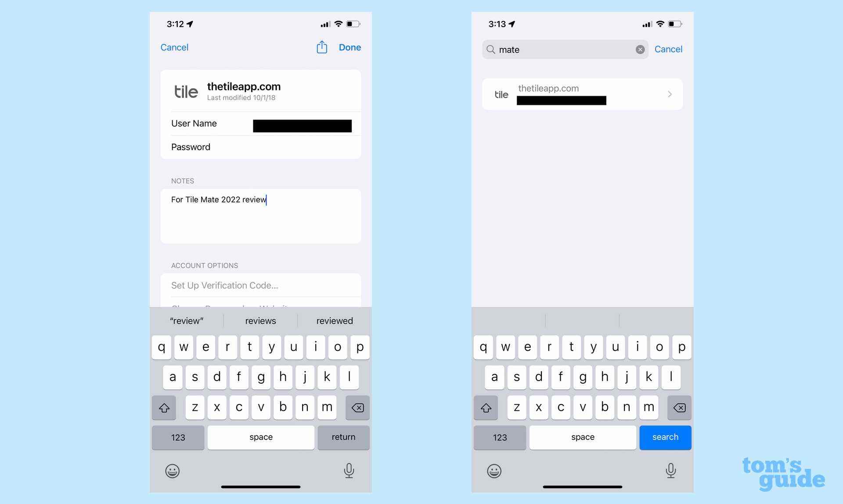Tap Cancel on the right screen
Screen dimensions: 843x504
pos(668,49)
